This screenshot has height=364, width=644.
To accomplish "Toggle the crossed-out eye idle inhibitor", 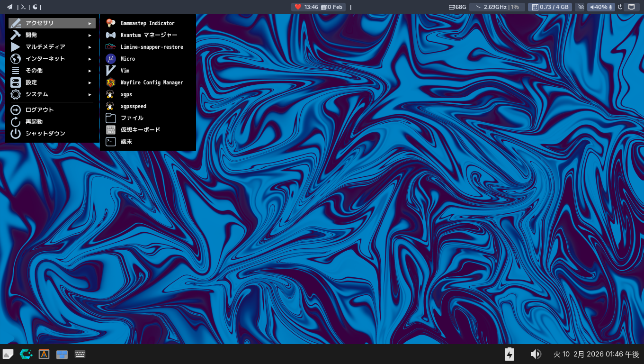I will coord(581,7).
